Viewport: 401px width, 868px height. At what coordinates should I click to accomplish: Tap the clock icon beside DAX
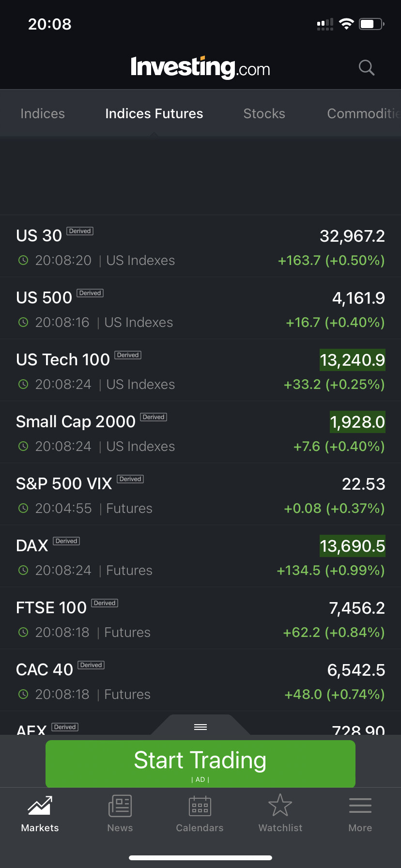pos(23,570)
